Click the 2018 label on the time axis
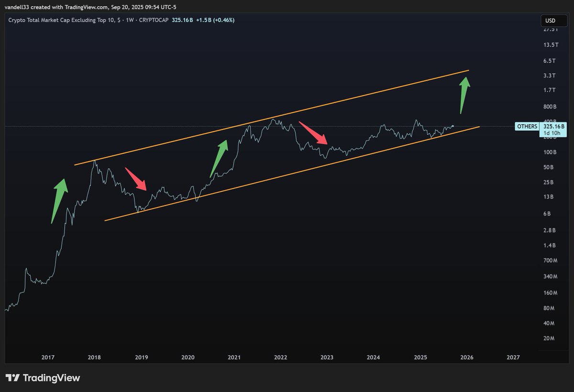This screenshot has height=392, width=574. point(95,358)
